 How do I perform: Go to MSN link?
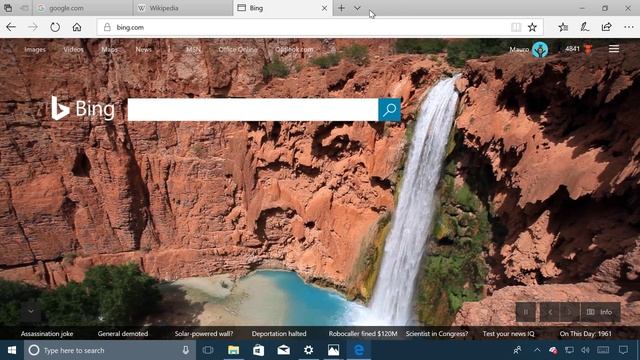(x=193, y=50)
